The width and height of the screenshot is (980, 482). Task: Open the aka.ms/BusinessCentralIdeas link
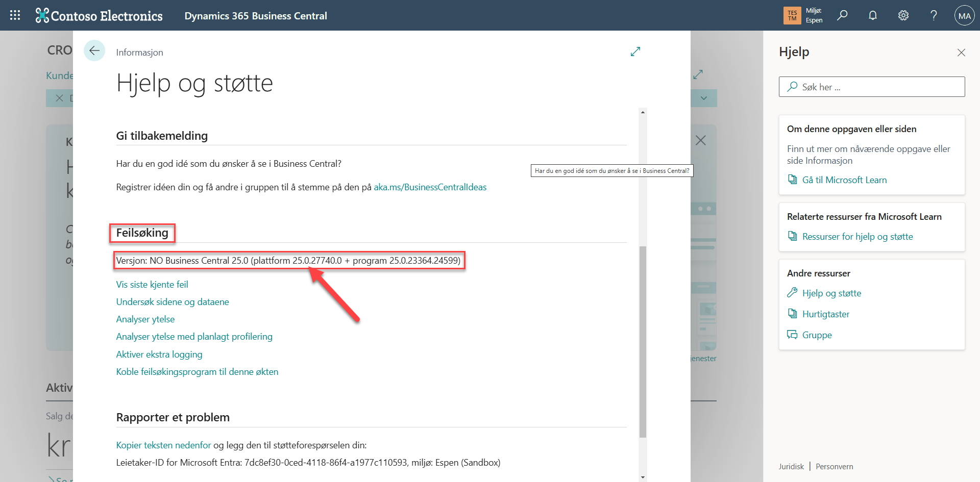pyautogui.click(x=430, y=187)
